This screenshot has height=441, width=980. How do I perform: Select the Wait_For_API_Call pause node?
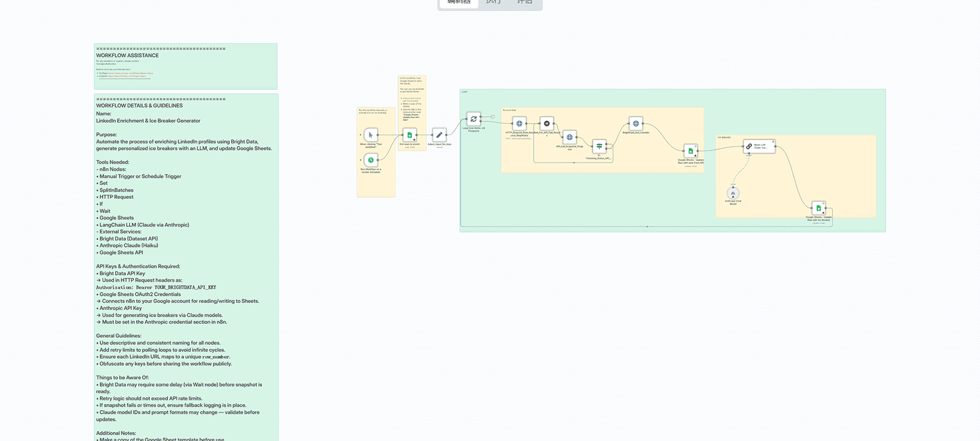tap(547, 124)
